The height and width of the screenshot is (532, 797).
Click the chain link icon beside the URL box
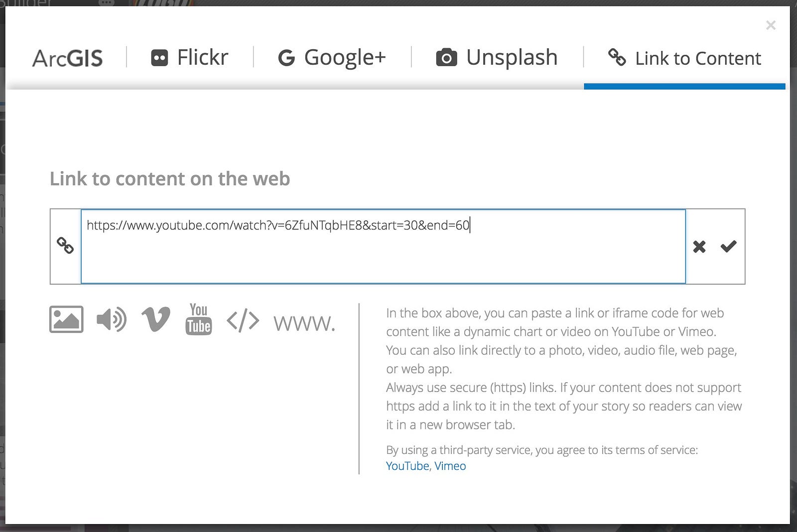[x=65, y=245]
